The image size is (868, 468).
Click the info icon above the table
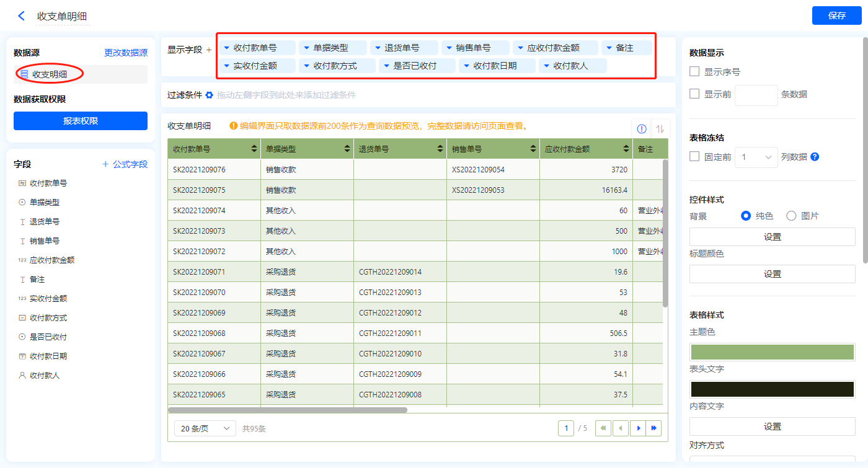pos(642,129)
